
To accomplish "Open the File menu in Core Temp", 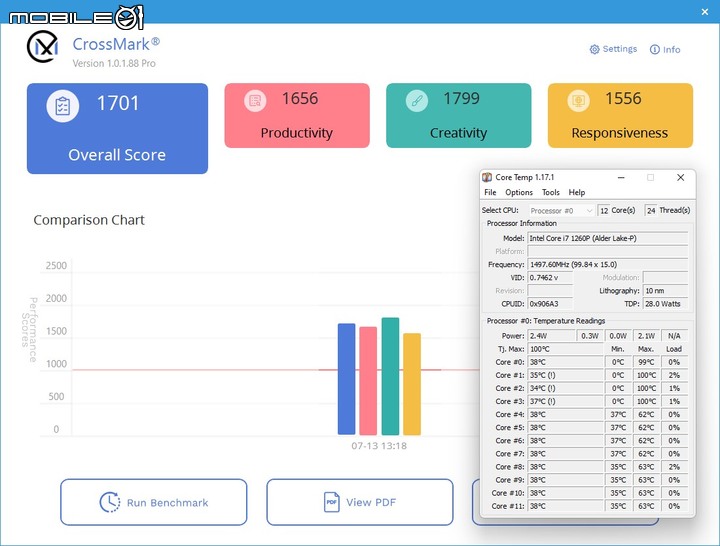I will (x=490, y=192).
